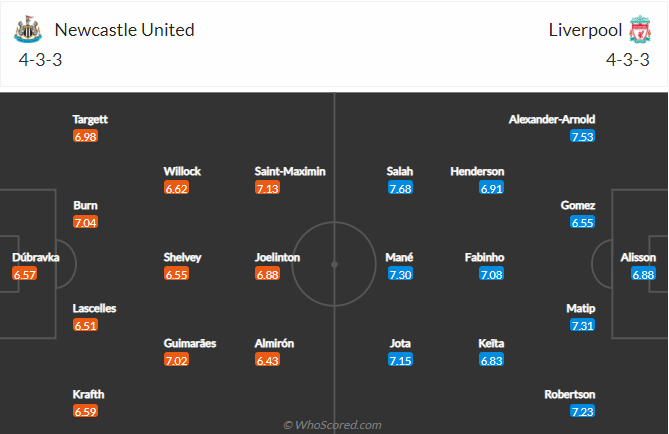Click the Newcastle United club crest

pos(28,29)
